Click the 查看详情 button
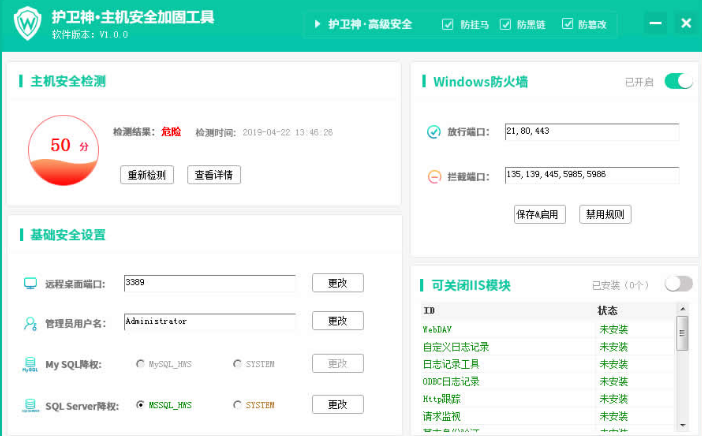Viewport: 702px width, 436px height. tap(213, 175)
